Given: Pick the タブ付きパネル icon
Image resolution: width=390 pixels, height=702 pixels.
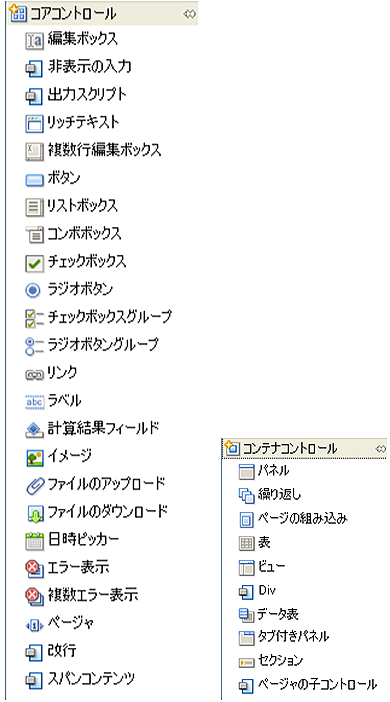Looking at the screenshot, I should [246, 637].
